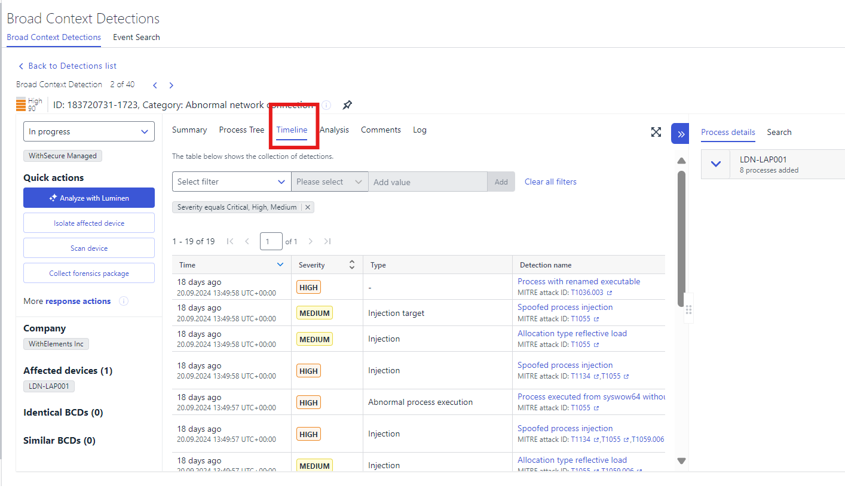845x504 pixels.
Task: Open the Select filter dropdown
Action: coord(232,182)
